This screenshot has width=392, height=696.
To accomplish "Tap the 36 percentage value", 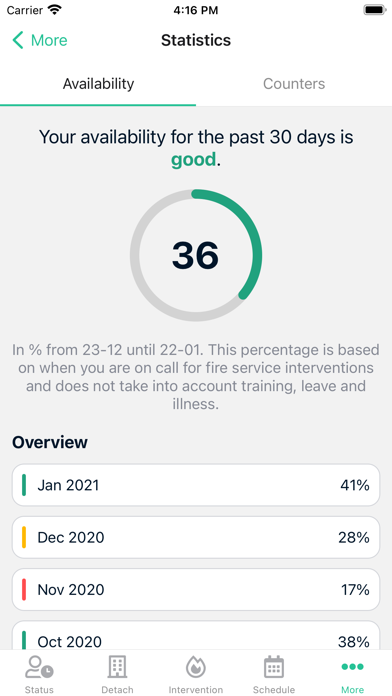I will pyautogui.click(x=195, y=255).
